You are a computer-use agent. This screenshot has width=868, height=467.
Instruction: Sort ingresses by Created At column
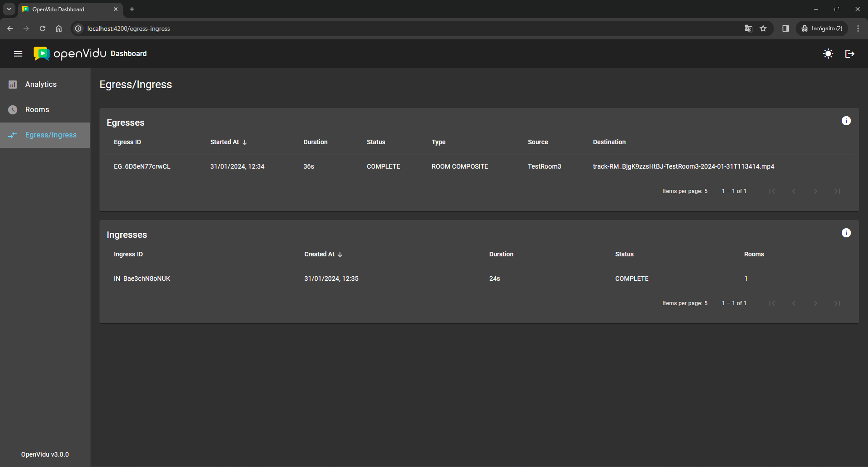click(320, 254)
